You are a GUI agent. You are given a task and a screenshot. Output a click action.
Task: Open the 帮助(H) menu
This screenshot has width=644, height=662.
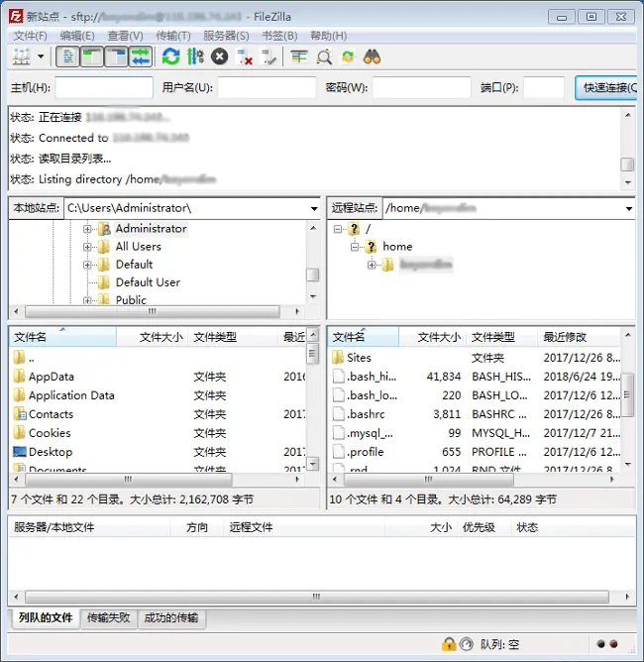coord(328,36)
